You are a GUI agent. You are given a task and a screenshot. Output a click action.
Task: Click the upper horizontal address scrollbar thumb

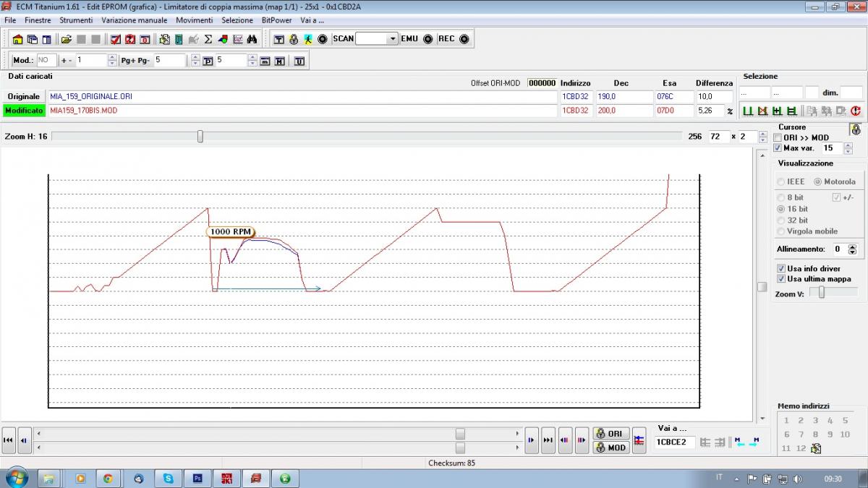(x=460, y=433)
